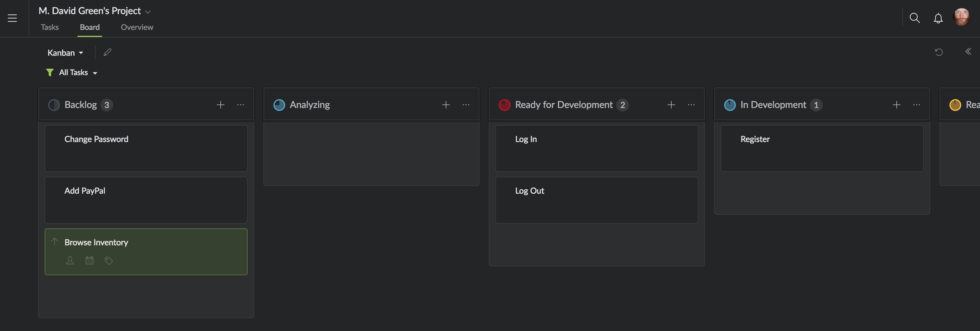980x331 pixels.
Task: Add a task to Backlog column
Action: [221, 105]
